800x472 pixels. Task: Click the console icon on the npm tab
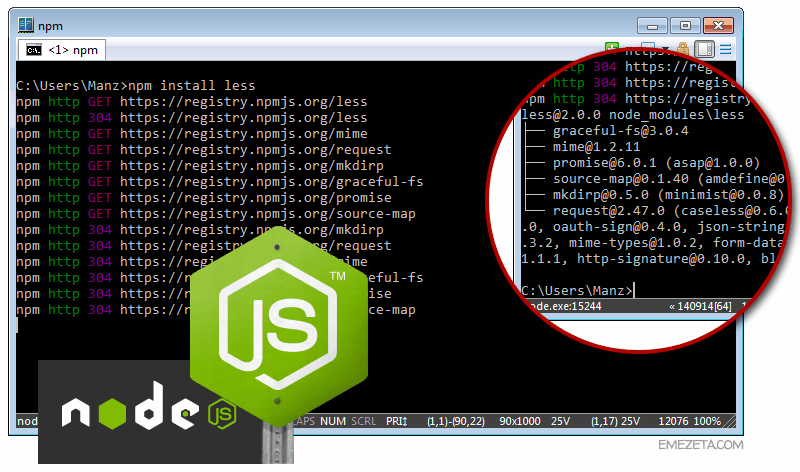pyautogui.click(x=34, y=50)
